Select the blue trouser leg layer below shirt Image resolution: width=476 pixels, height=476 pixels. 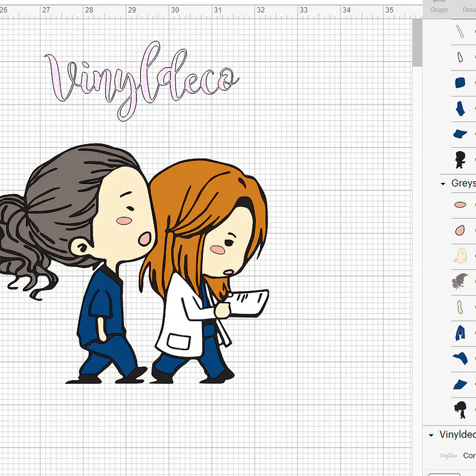tap(460, 358)
